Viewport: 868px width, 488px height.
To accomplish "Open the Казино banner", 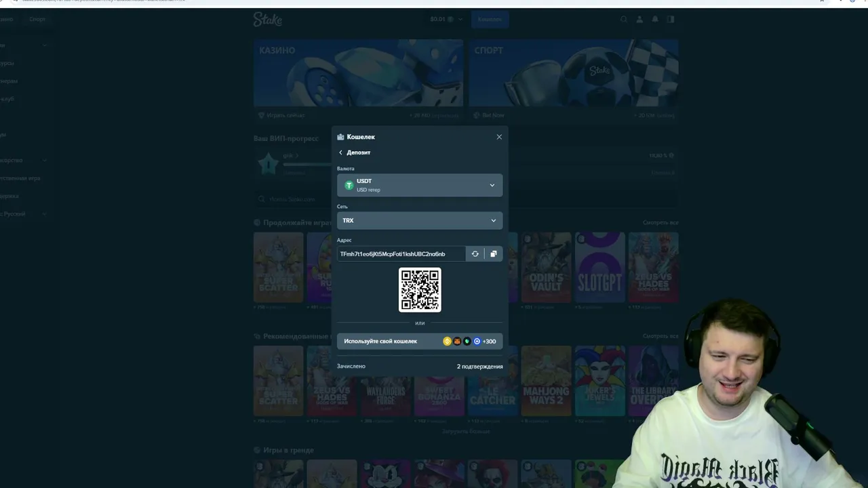I will tap(359, 73).
